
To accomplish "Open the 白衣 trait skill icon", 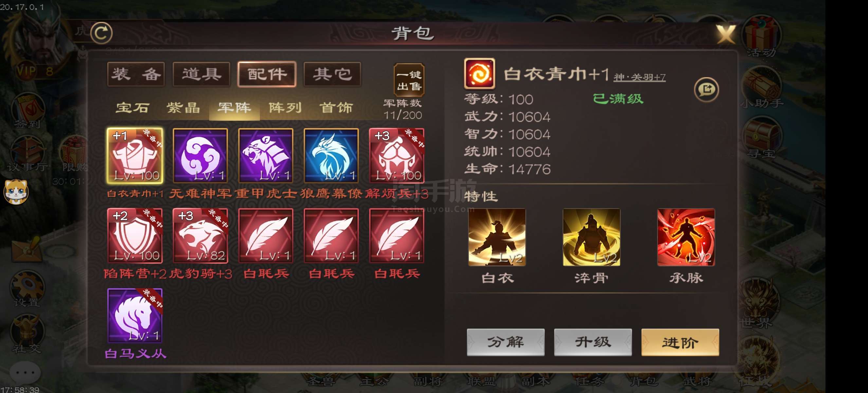I will (x=497, y=237).
